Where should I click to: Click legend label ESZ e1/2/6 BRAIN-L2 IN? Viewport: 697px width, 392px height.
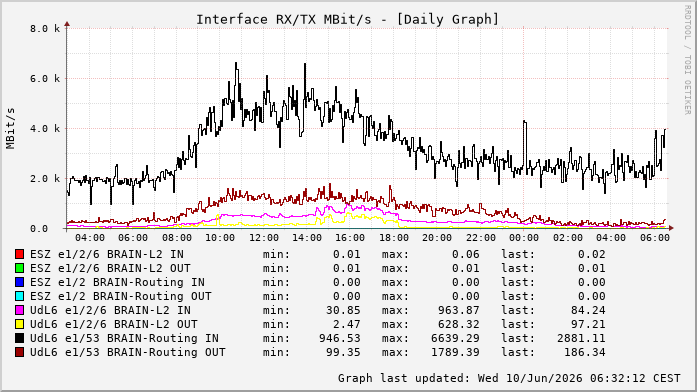tap(107, 254)
